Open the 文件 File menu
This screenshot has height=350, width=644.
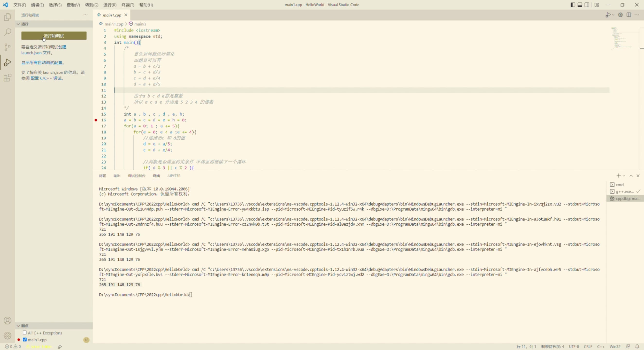(x=19, y=4)
